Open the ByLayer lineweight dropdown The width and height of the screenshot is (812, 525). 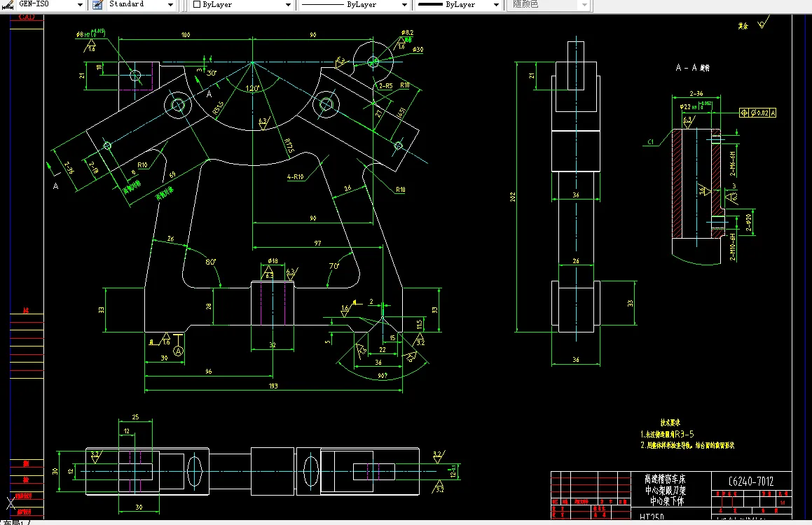click(x=495, y=5)
